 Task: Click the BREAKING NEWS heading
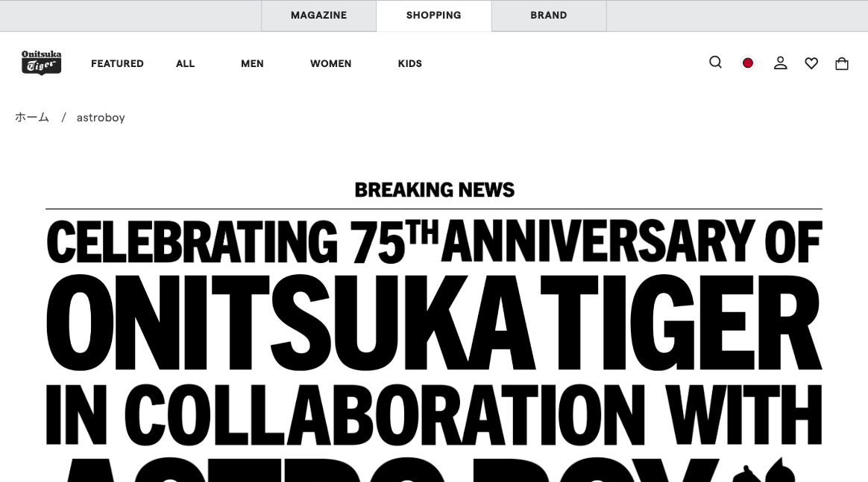click(x=435, y=189)
